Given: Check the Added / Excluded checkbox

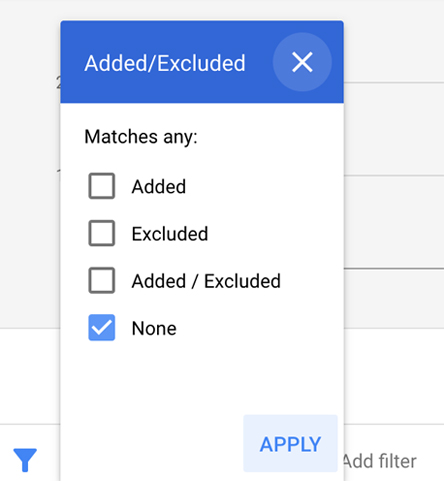Looking at the screenshot, I should point(102,280).
